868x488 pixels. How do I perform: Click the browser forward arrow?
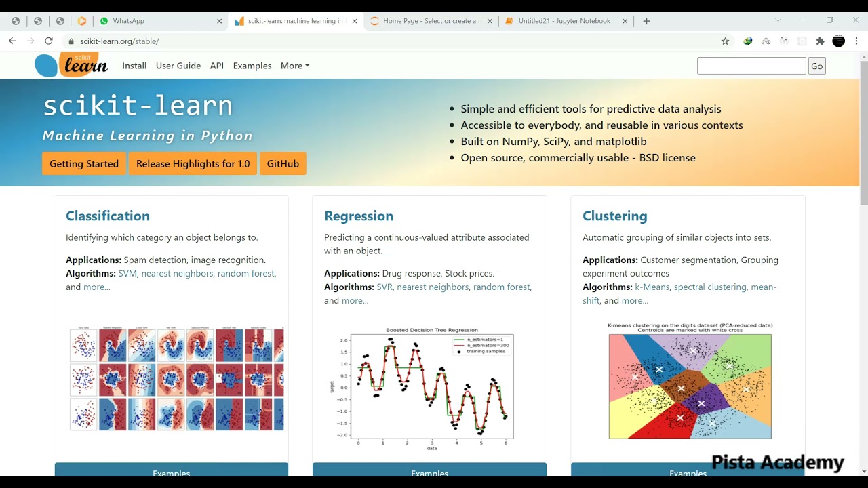tap(31, 41)
